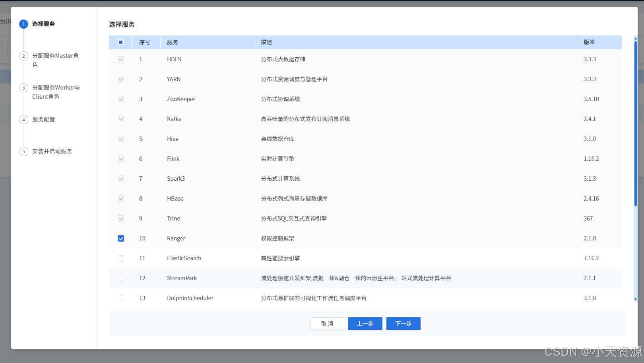Select step 5 circle 安装并启动服务
Screen dimensions: 644x363
click(x=23, y=151)
